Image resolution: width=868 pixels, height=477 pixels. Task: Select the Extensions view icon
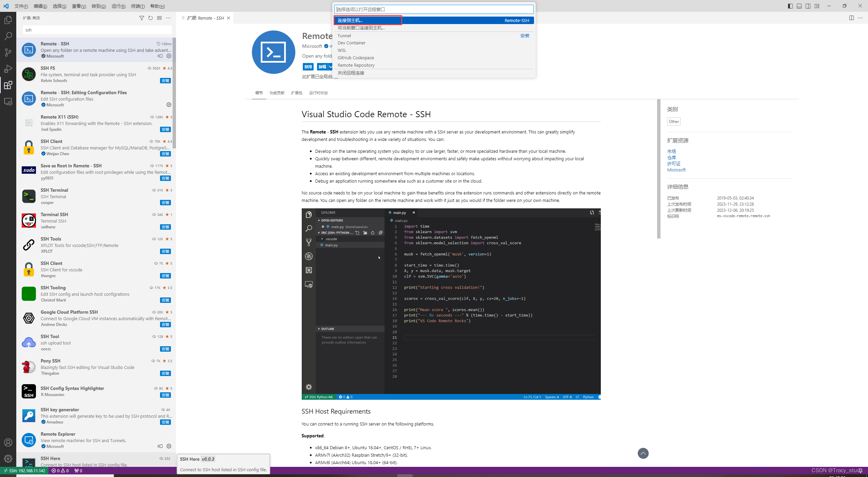coord(8,85)
